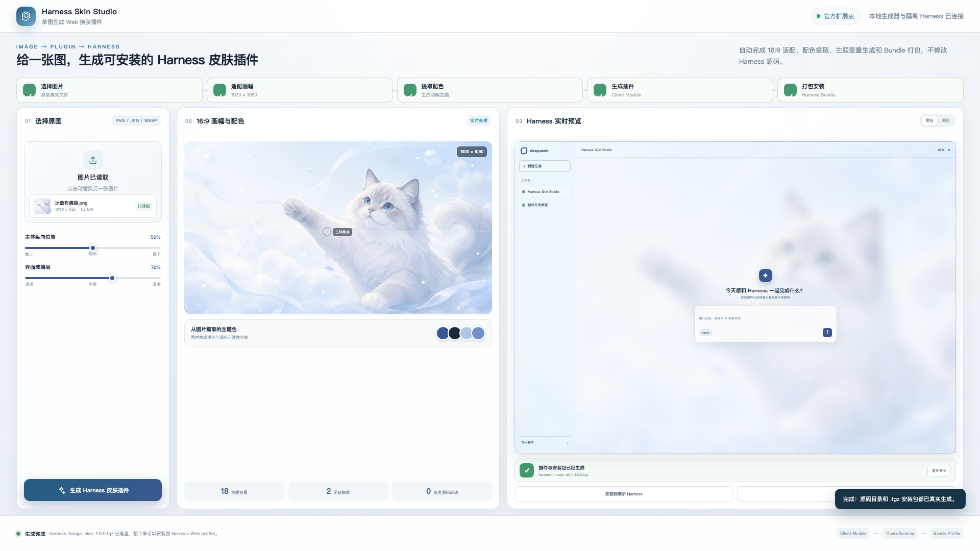
Task: Switch preview to 浅色 light mode
Action: pyautogui.click(x=929, y=121)
